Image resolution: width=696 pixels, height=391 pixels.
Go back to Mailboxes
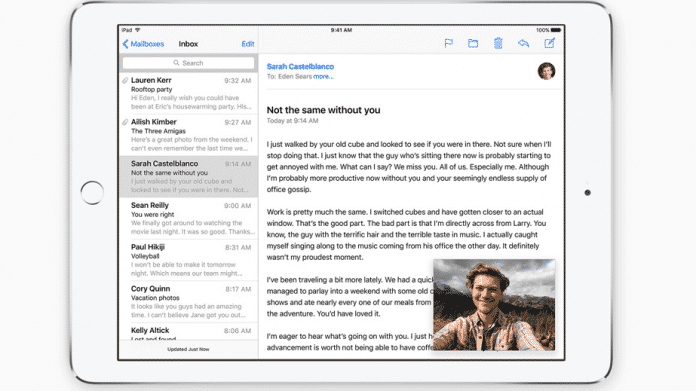tap(143, 44)
